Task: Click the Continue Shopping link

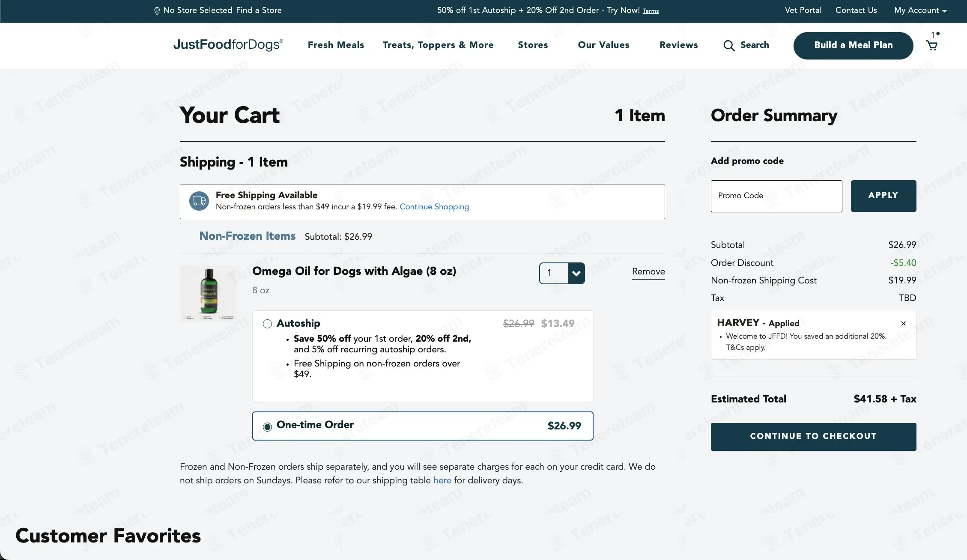Action: 434,207
